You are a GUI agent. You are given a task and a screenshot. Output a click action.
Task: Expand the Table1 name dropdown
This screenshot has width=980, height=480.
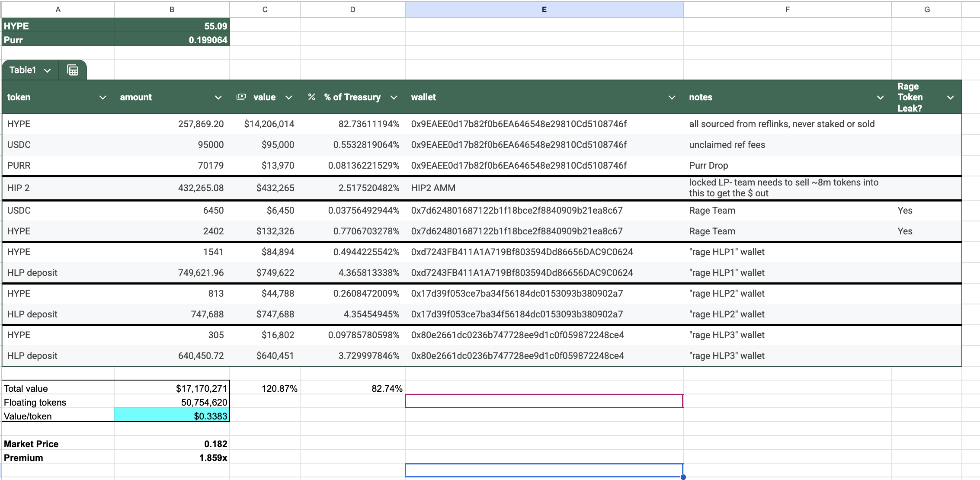point(47,70)
